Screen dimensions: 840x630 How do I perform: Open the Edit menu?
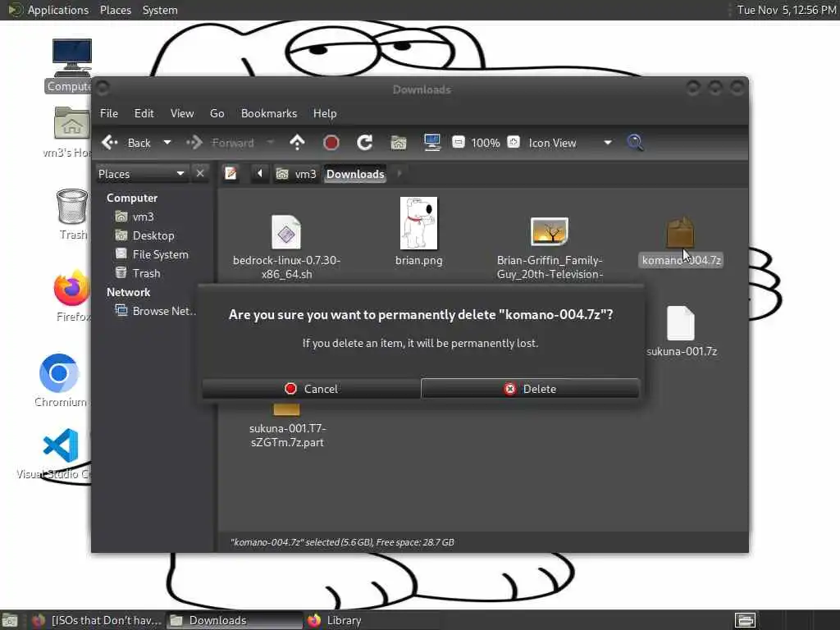144,113
